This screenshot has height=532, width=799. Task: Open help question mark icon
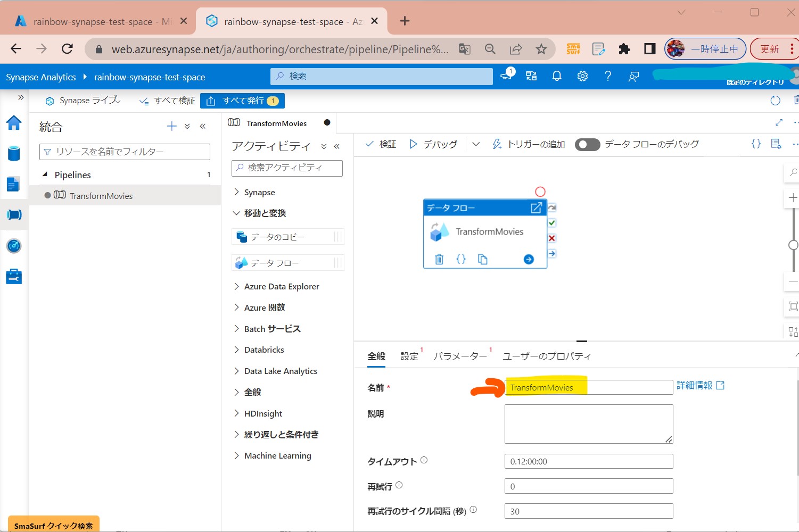608,76
